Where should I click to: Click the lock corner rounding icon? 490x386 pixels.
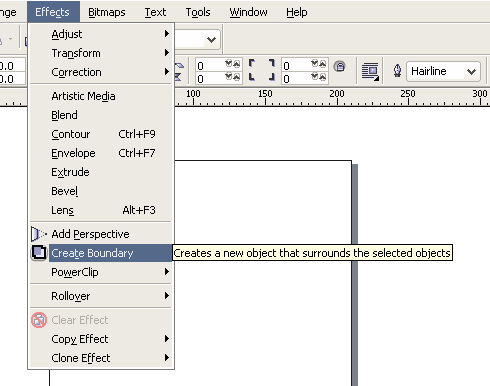pyautogui.click(x=340, y=66)
